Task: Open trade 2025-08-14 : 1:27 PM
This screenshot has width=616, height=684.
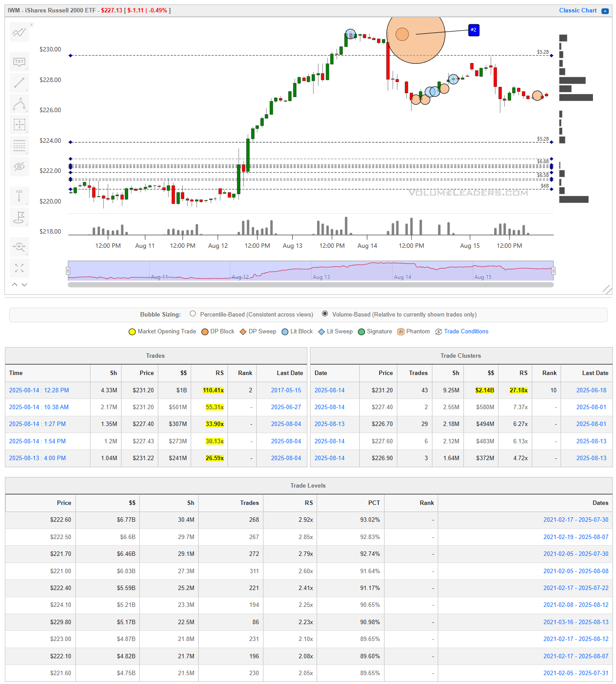Action: 37,424
